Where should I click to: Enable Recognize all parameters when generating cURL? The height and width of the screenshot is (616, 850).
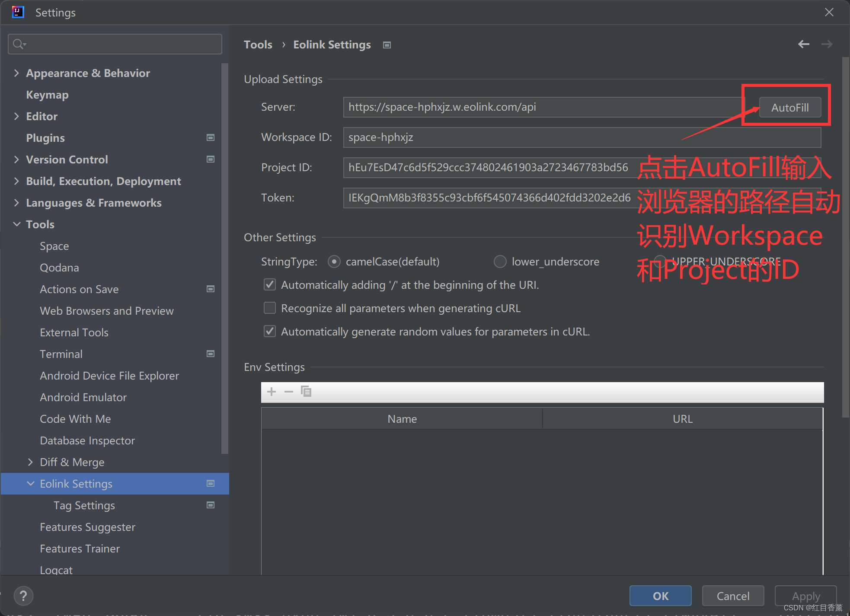(x=269, y=308)
